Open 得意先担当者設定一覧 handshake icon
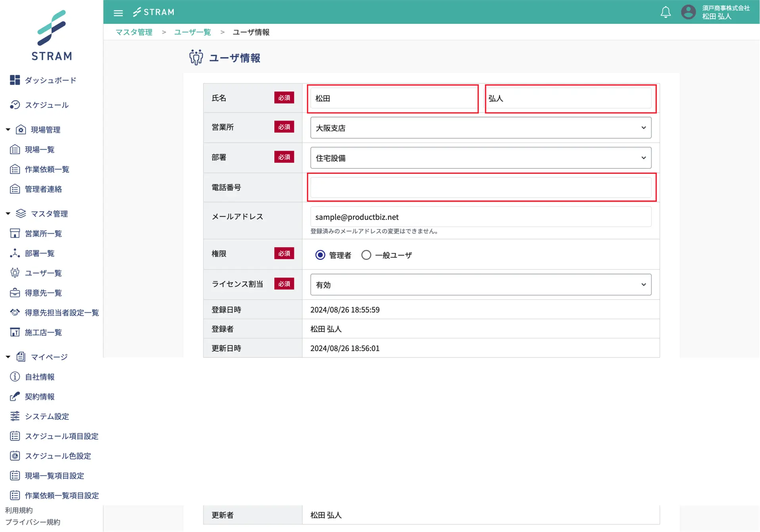Screen dimensions: 760x532 click(15, 313)
